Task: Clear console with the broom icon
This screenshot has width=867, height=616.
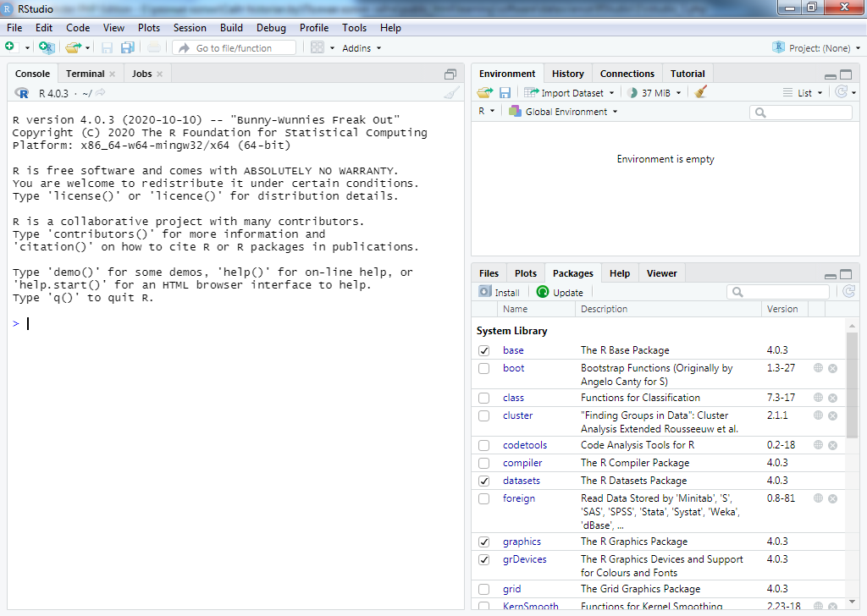Action: [x=452, y=93]
